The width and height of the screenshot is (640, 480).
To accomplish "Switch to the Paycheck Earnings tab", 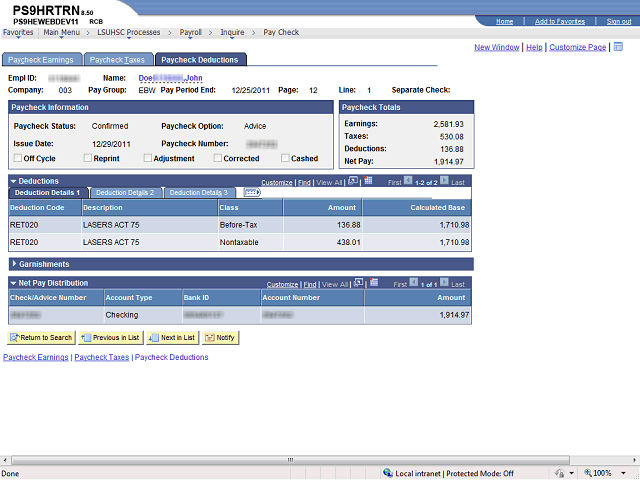I will [42, 60].
